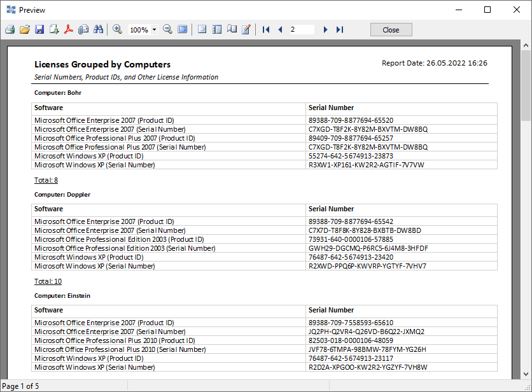This screenshot has height=392, width=532.
Task: Show page thumbnails panel
Action: pos(217,29)
